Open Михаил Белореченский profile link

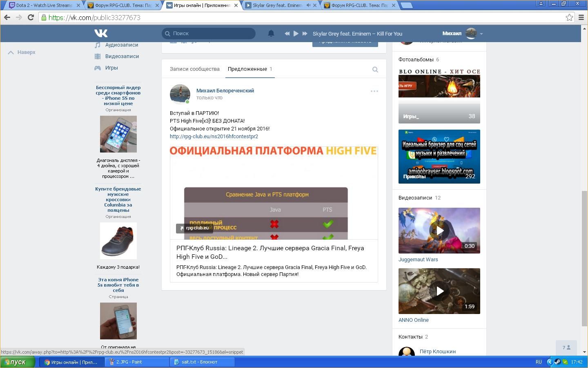coord(225,91)
